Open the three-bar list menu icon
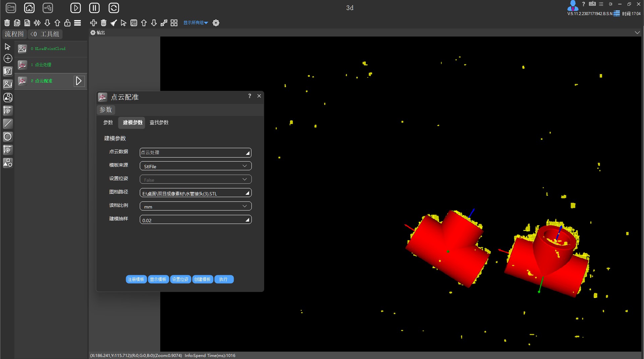 point(77,23)
